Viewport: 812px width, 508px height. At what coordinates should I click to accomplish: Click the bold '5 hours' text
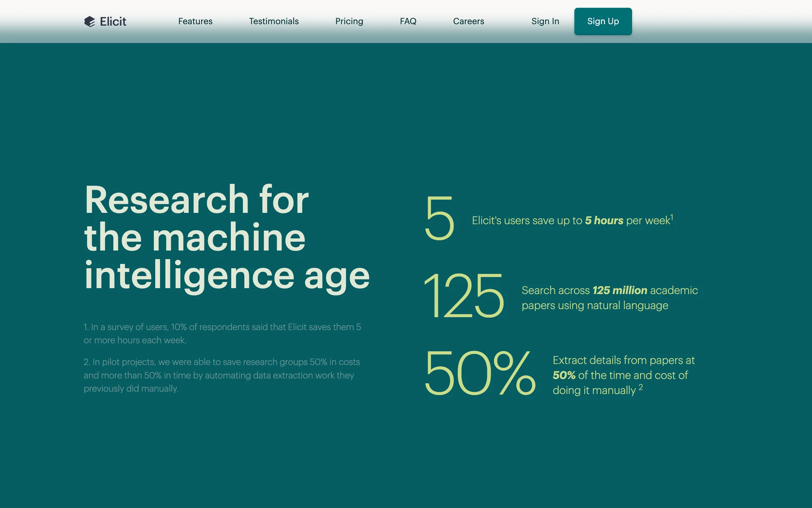604,221
